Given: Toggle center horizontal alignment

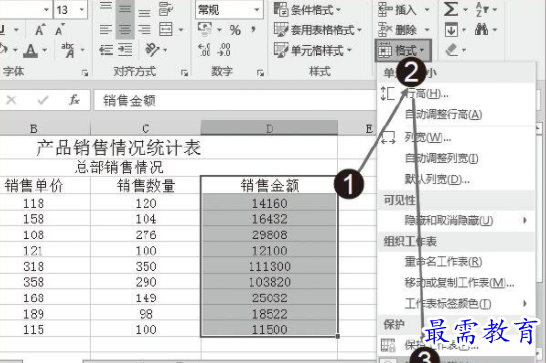Looking at the screenshot, I should point(124,30).
